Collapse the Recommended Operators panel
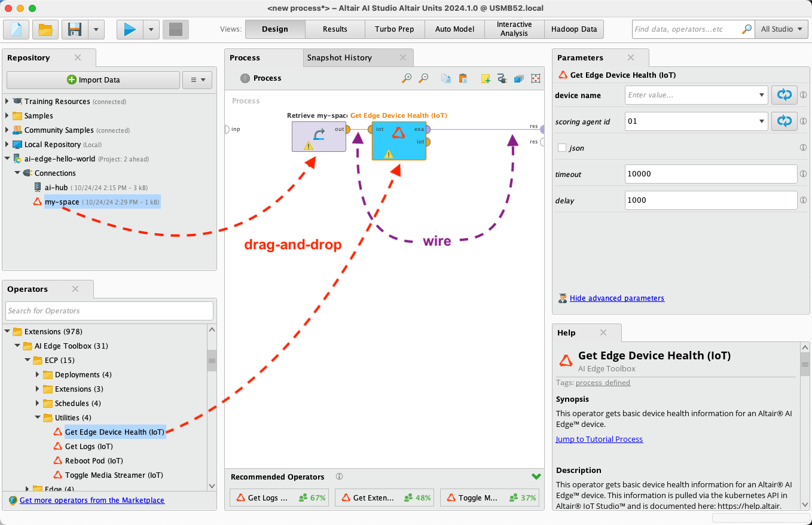 536,477
